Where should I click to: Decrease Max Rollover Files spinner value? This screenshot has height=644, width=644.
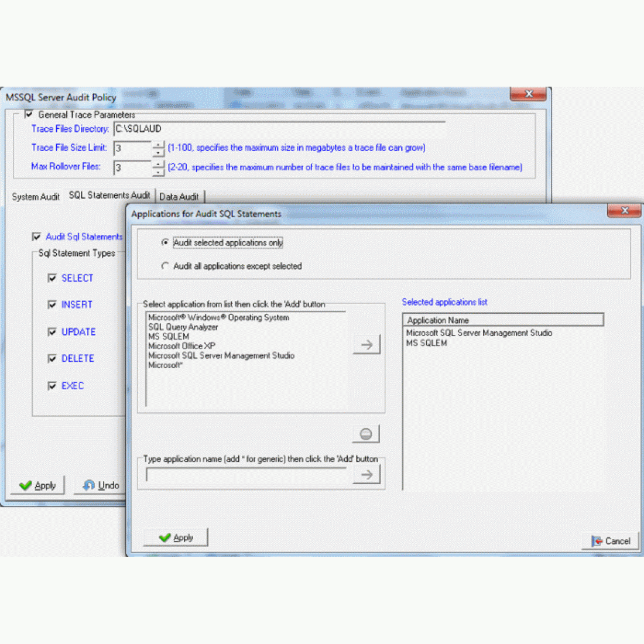[158, 172]
